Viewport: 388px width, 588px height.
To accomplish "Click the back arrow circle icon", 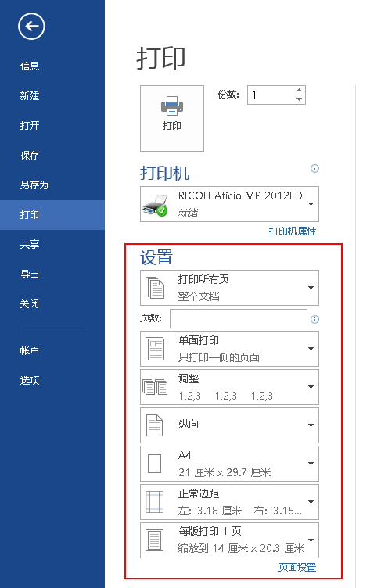I will pyautogui.click(x=31, y=27).
